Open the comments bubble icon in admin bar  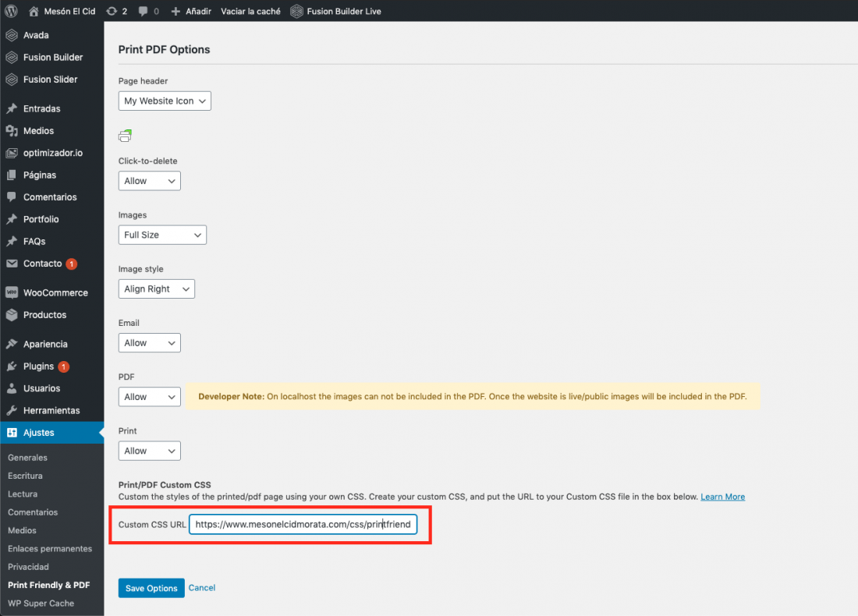[x=143, y=11]
